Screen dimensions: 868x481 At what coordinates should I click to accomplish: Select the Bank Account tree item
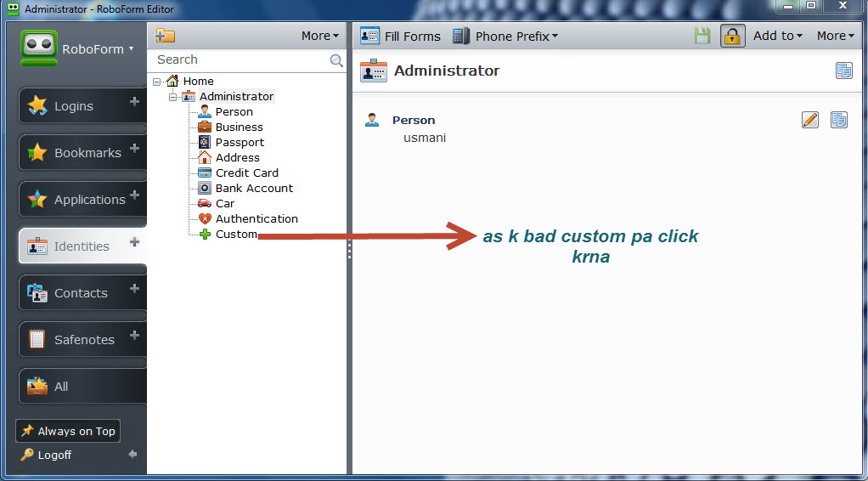click(x=254, y=189)
